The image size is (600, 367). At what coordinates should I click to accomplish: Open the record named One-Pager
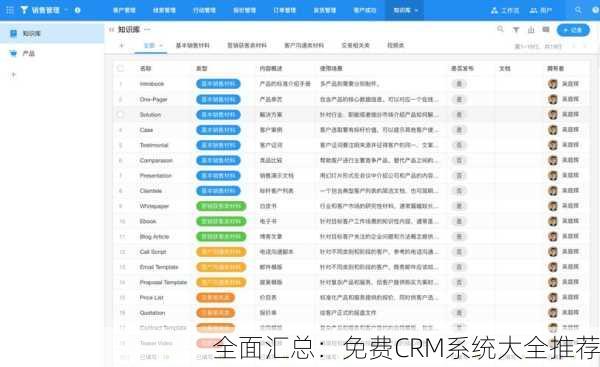click(153, 99)
